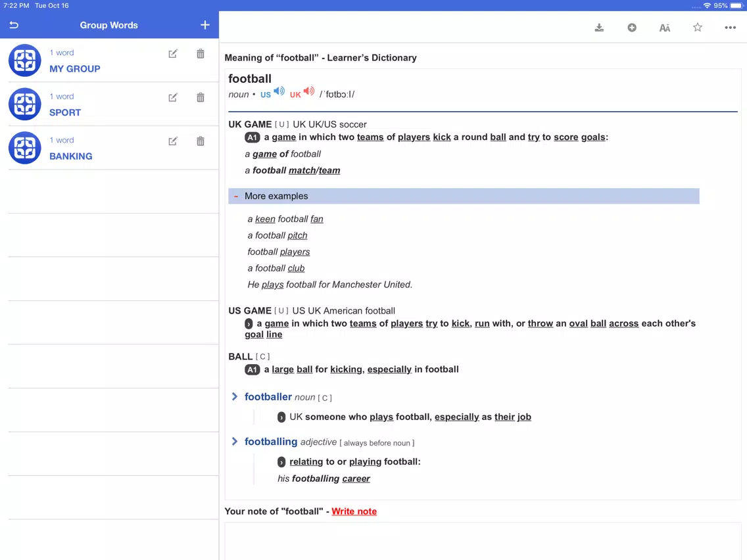The width and height of the screenshot is (747, 560).
Task: Download the football entry
Action: tap(599, 28)
